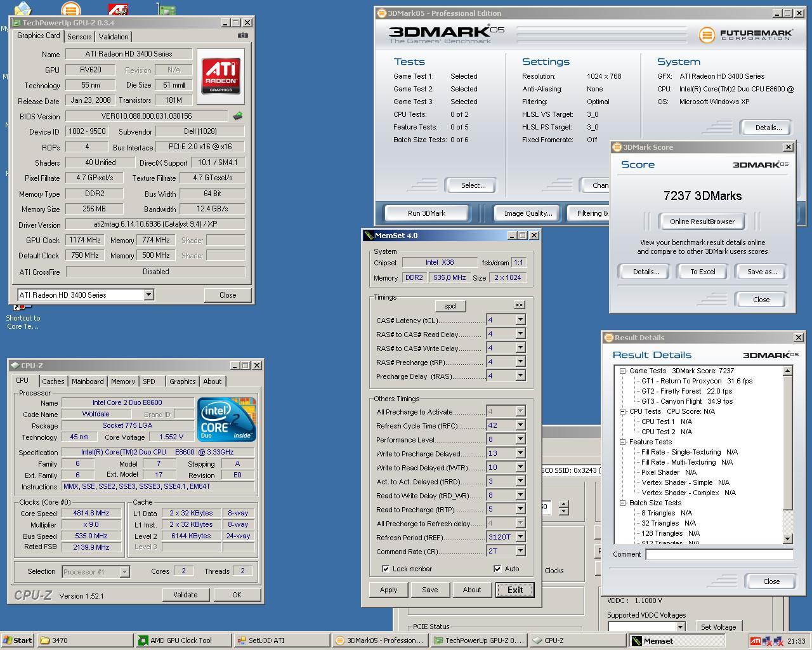Image resolution: width=812 pixels, height=650 pixels.
Task: Open the CAS# Latency (tCL) dropdown
Action: 520,320
